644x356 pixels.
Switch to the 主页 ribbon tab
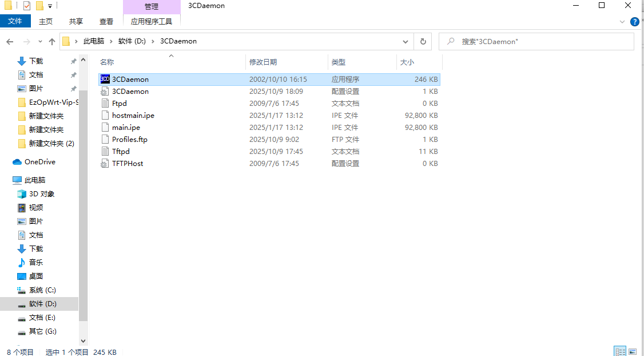(x=46, y=21)
